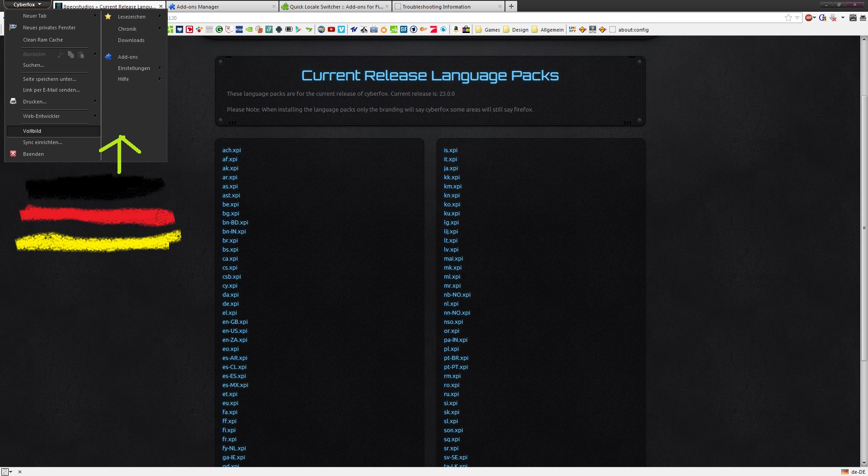868x476 pixels.
Task: Download the pt-BR.xpi language pack
Action: 456,358
